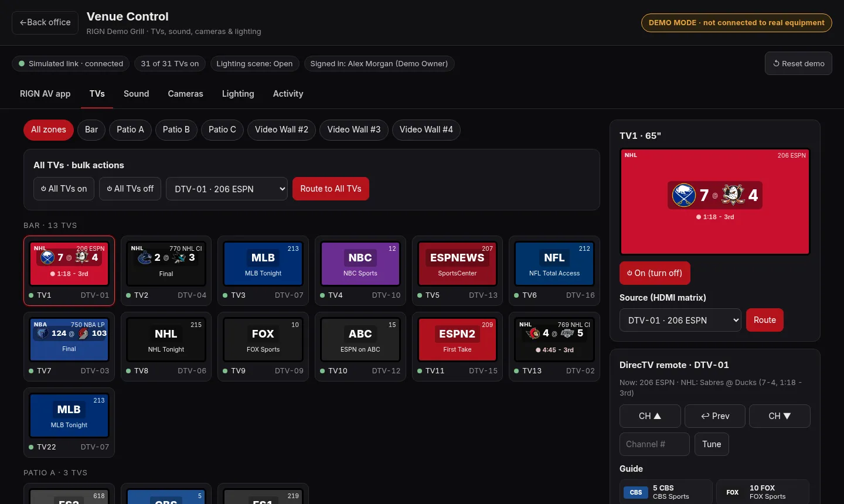Open the RIGN AV app tab
844x504 pixels.
pyautogui.click(x=45, y=94)
